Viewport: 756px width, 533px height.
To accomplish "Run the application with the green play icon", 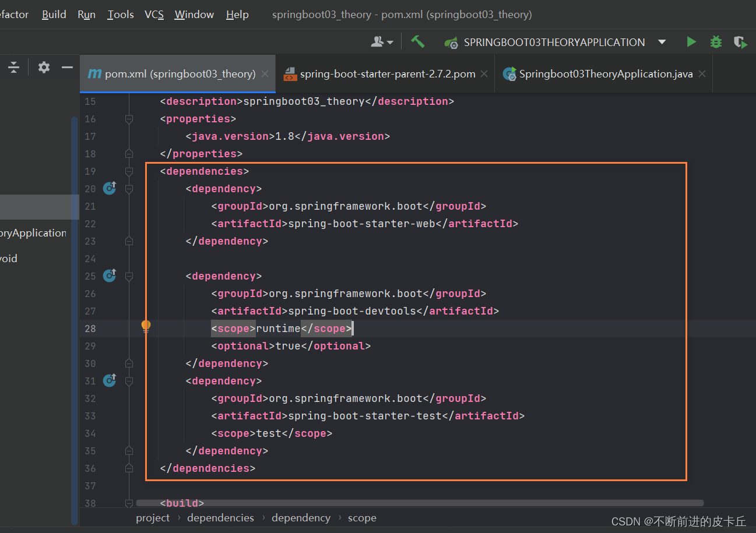I will 691,42.
